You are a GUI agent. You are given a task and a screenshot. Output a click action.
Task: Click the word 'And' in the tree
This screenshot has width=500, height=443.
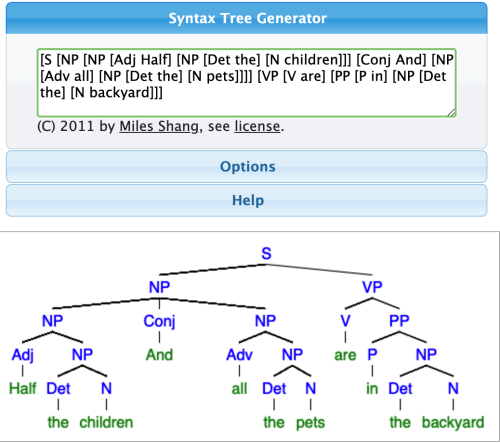coord(159,355)
